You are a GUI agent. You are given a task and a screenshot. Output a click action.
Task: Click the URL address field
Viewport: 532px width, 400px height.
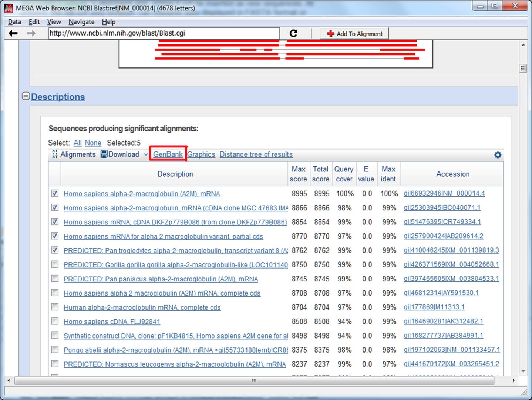[164, 33]
